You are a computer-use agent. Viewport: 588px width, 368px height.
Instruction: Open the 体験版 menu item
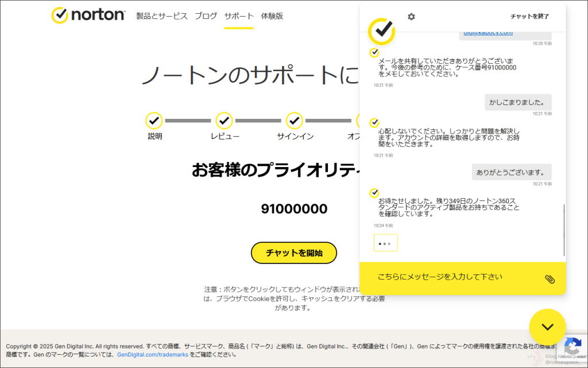point(272,16)
